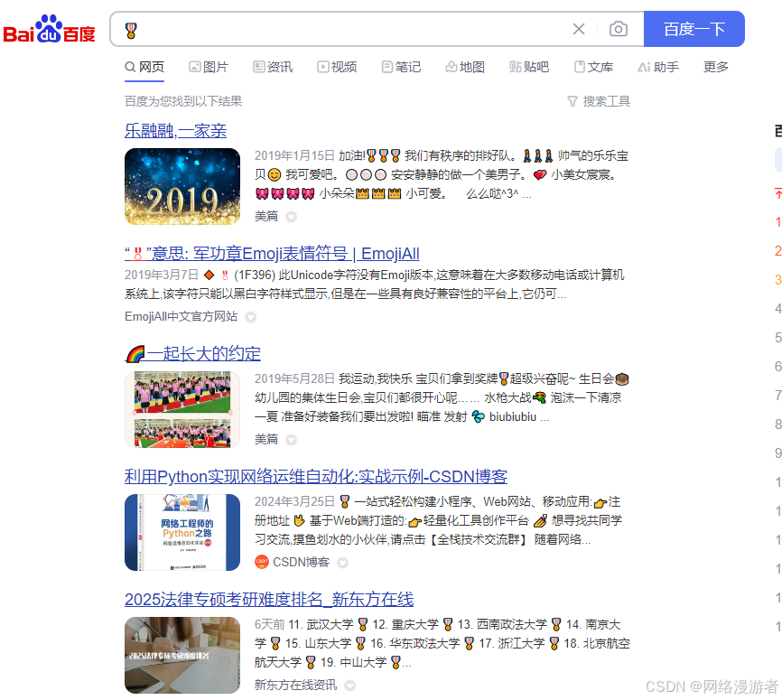Click the 美篇 source icon on first result
This screenshot has height=700, width=782.
coord(266,216)
